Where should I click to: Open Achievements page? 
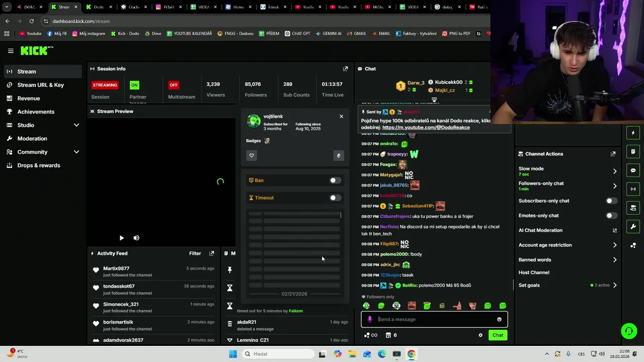click(x=36, y=112)
